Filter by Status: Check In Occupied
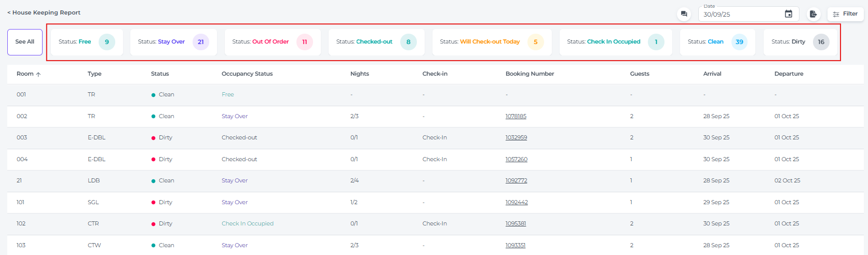The width and height of the screenshot is (868, 255). point(604,42)
